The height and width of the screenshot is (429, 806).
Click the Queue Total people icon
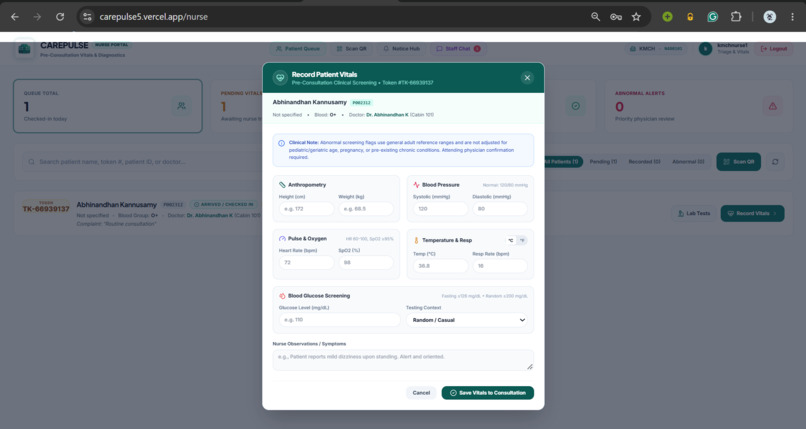[x=181, y=106]
